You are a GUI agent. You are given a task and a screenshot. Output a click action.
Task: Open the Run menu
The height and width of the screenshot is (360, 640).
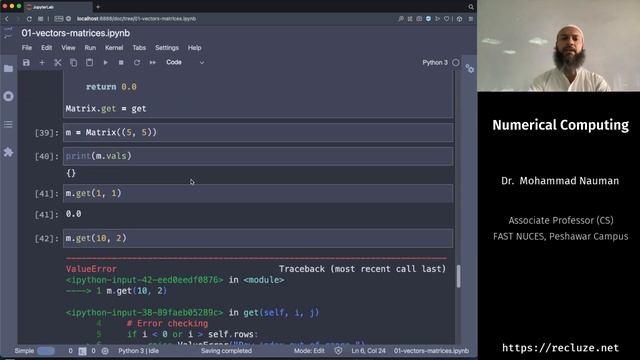90,48
